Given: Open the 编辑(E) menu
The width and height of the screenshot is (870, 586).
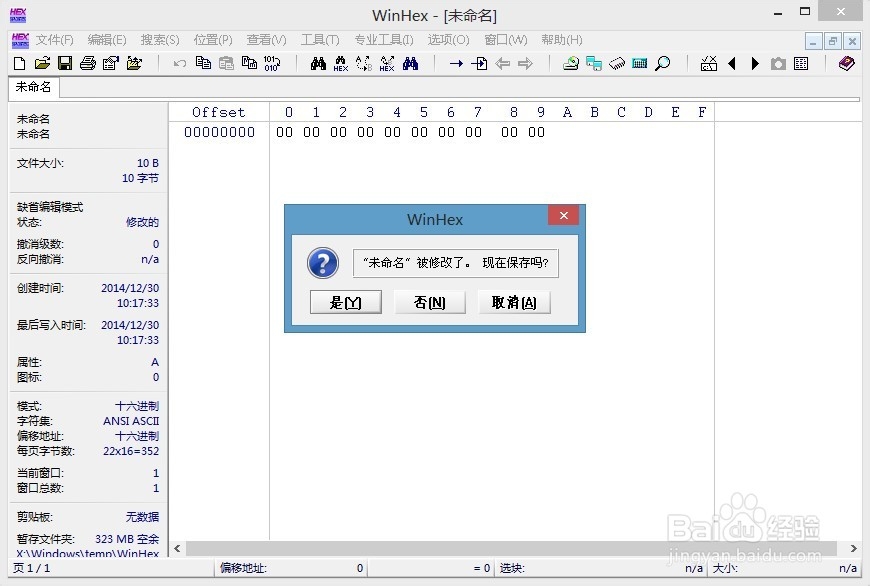Looking at the screenshot, I should pos(107,40).
